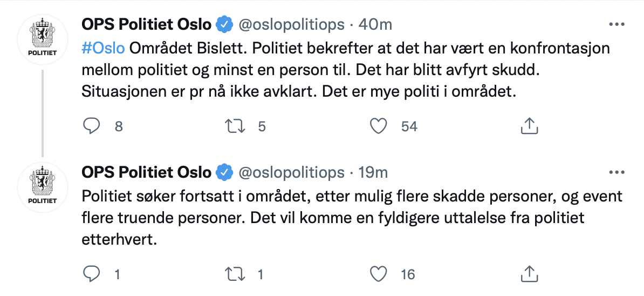The width and height of the screenshot is (644, 296).
Task: Like the tweet with 54 likes
Action: coord(378,126)
